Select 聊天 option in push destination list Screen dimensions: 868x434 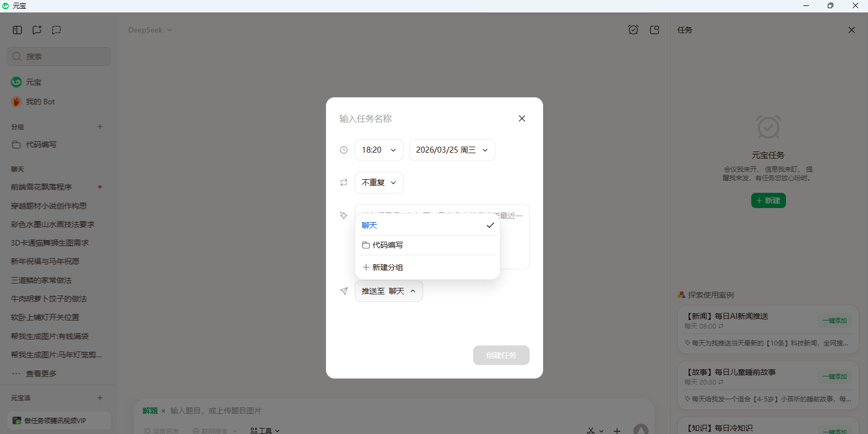(x=427, y=225)
